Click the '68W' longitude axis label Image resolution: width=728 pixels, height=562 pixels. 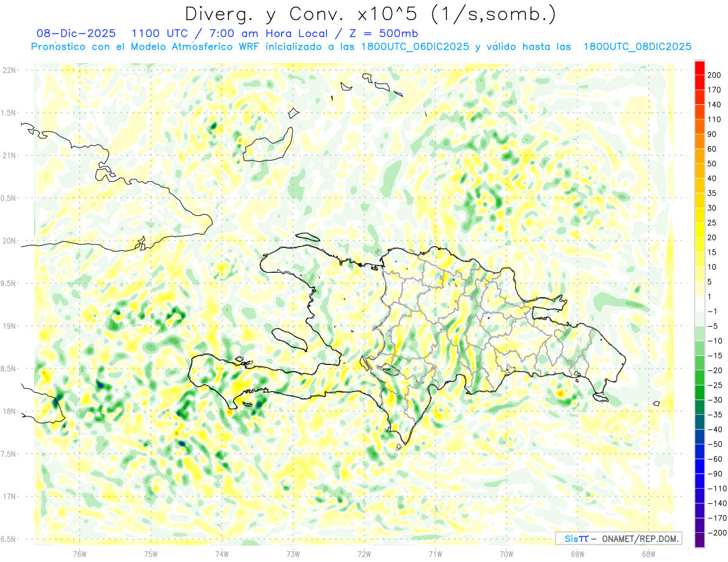click(649, 554)
